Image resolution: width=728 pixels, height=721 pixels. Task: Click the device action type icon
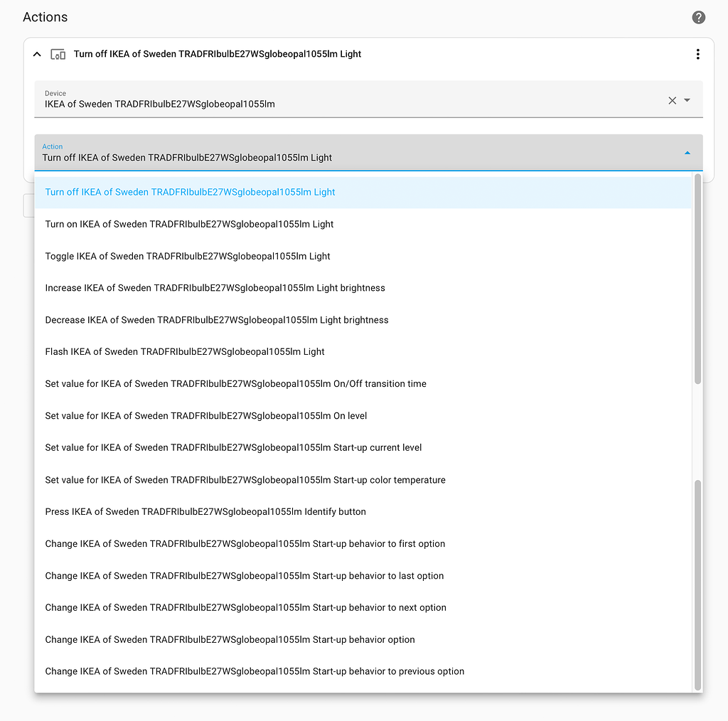click(x=58, y=54)
